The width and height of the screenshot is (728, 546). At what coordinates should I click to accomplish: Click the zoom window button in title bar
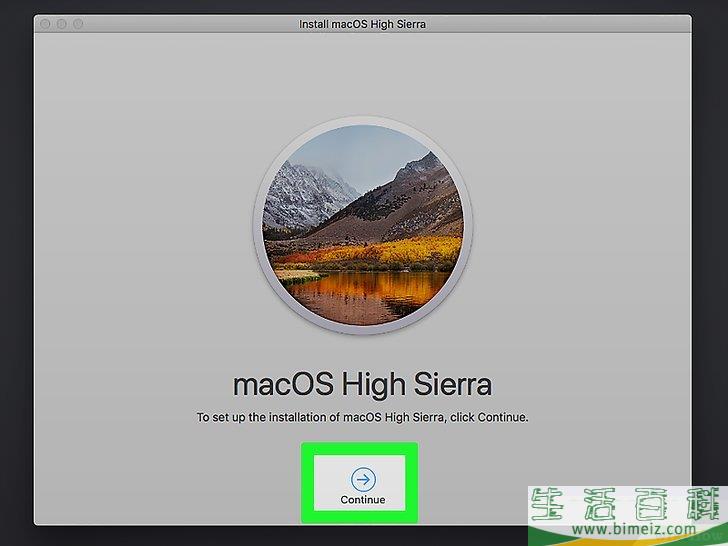[x=78, y=24]
